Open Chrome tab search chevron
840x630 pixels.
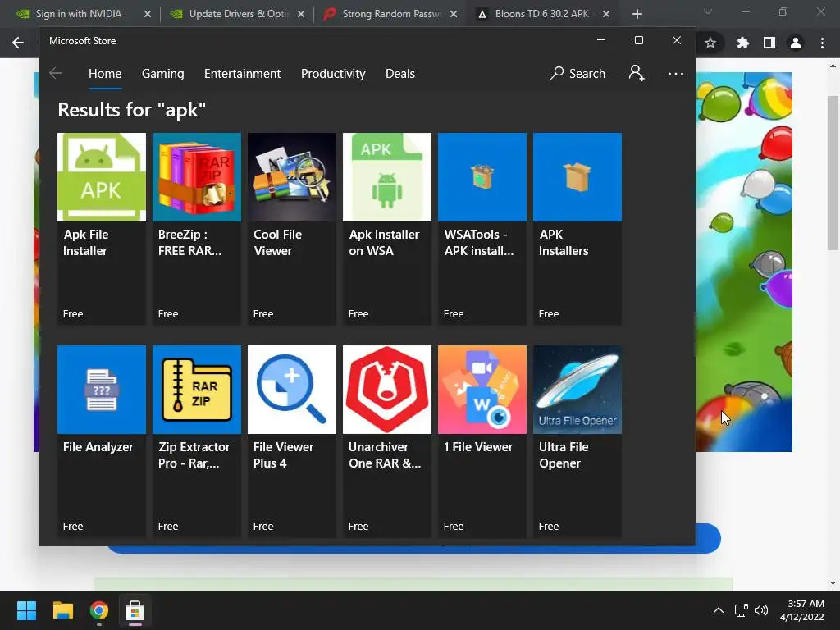tap(708, 11)
